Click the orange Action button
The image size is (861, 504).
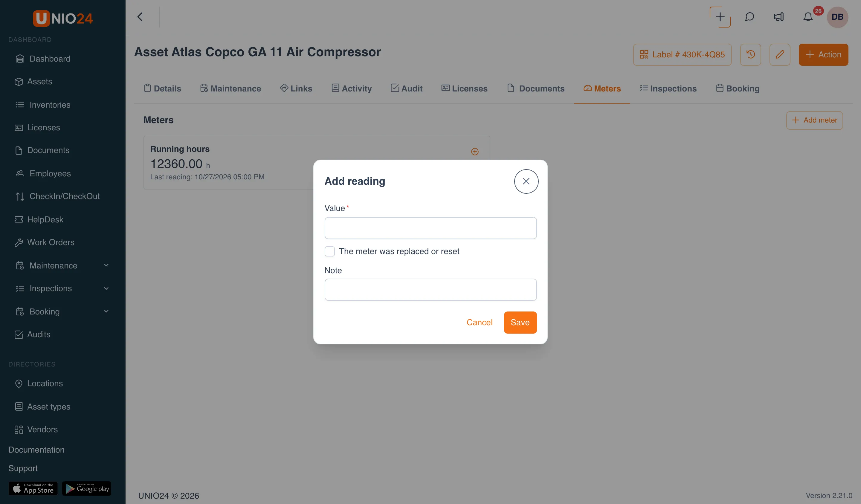823,55
